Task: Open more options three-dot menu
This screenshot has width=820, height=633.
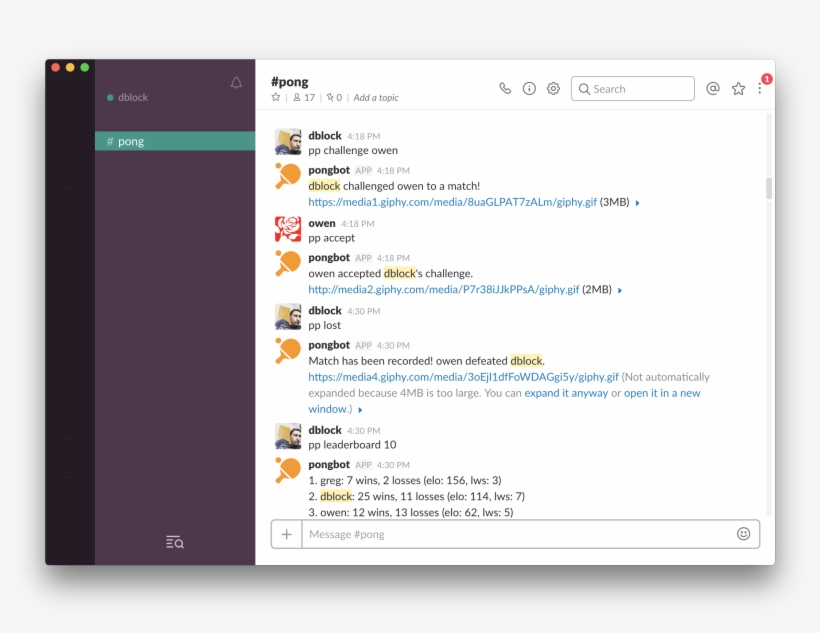Action: pos(759,88)
